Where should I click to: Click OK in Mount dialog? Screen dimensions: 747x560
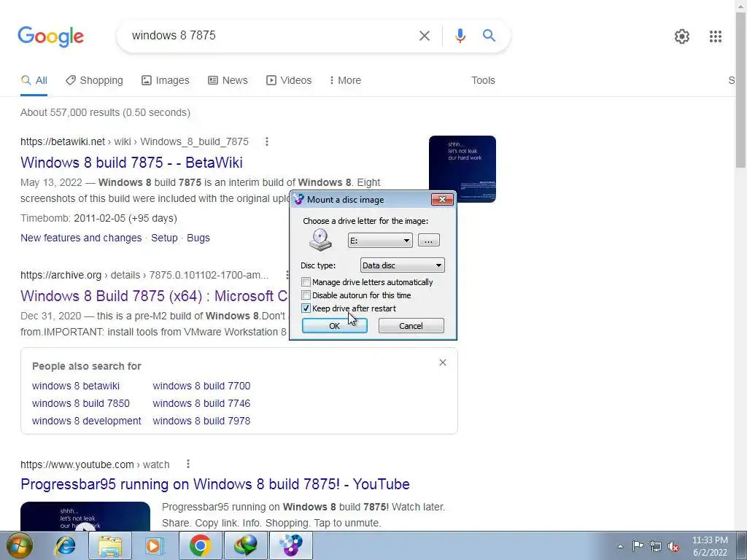coord(334,326)
